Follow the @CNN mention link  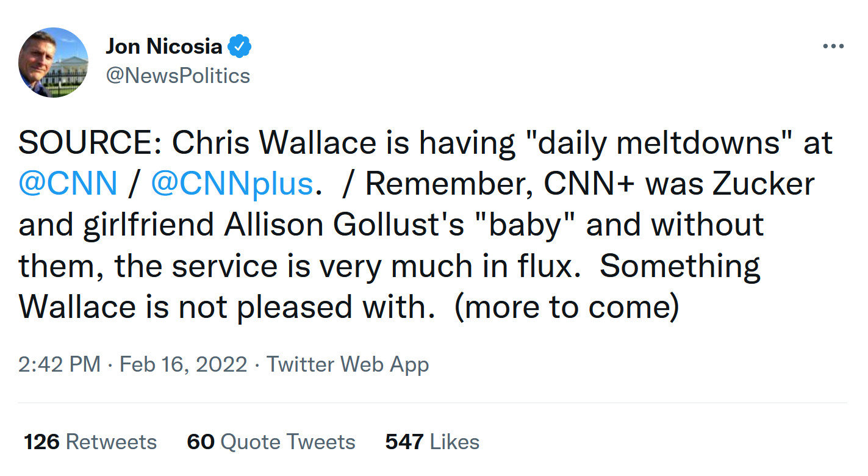(x=68, y=184)
